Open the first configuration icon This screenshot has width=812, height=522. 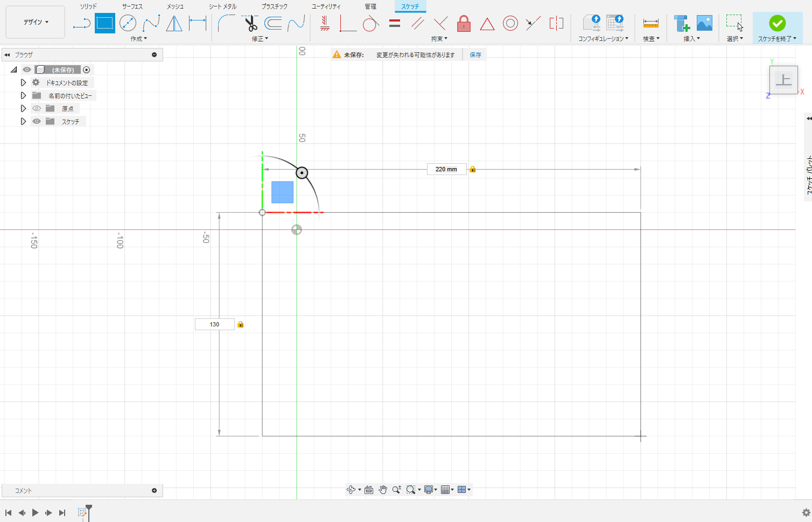click(x=592, y=23)
